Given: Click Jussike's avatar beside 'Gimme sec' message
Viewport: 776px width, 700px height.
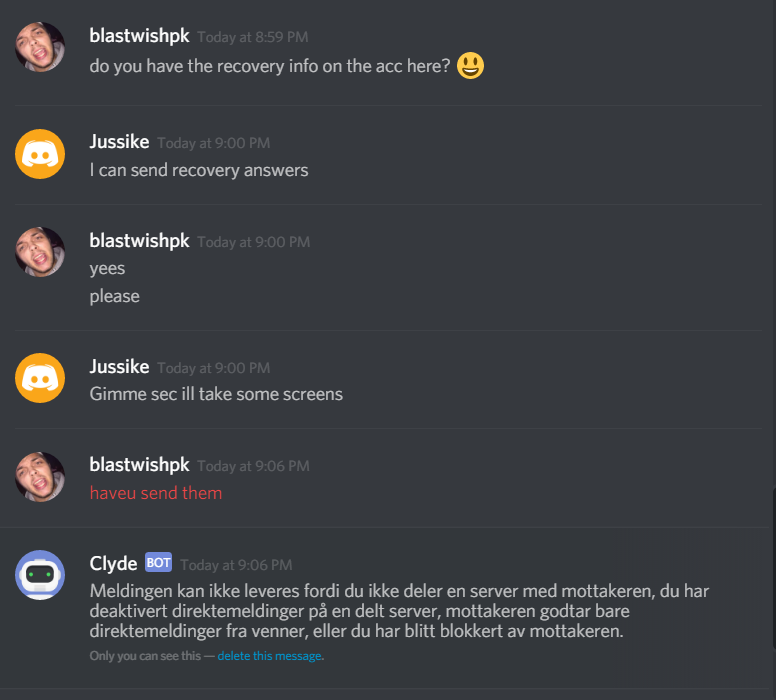Looking at the screenshot, I should point(40,378).
